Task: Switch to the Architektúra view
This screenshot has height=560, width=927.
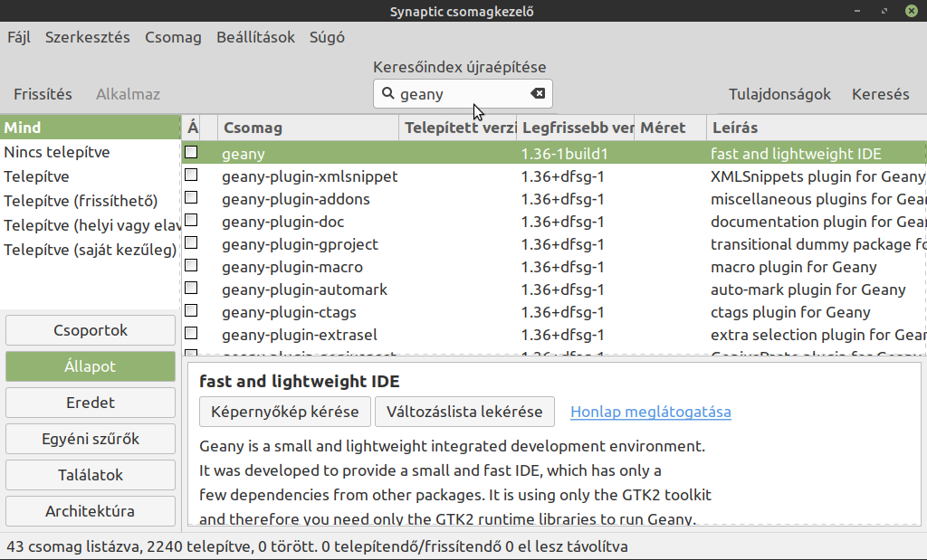Action: 91,511
